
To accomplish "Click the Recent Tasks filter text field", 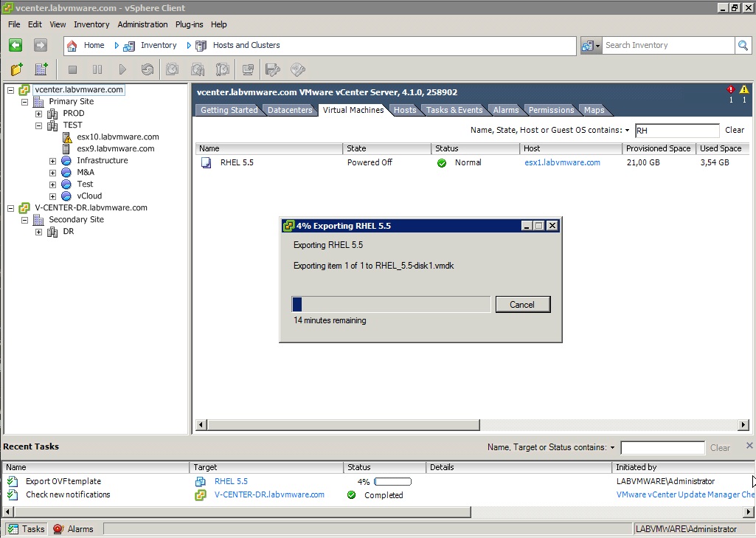I will click(x=662, y=448).
